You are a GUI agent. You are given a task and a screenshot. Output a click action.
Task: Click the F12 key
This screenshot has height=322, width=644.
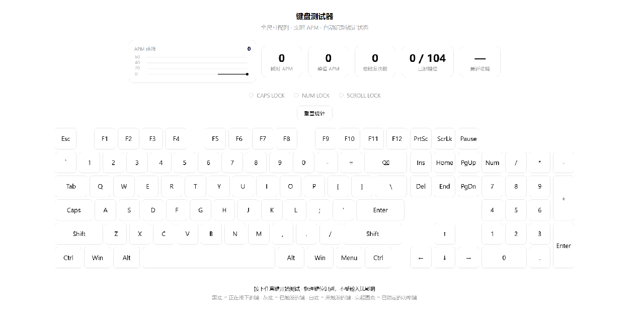(x=397, y=139)
